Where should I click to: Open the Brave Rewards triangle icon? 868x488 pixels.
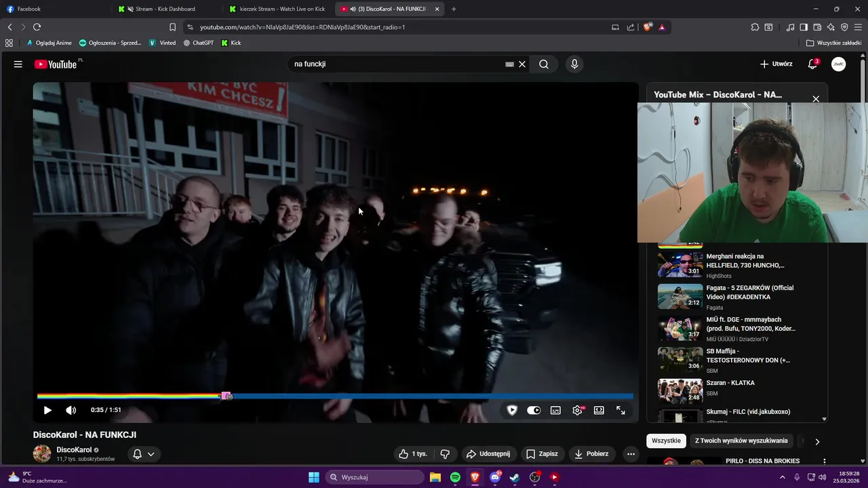click(x=662, y=27)
